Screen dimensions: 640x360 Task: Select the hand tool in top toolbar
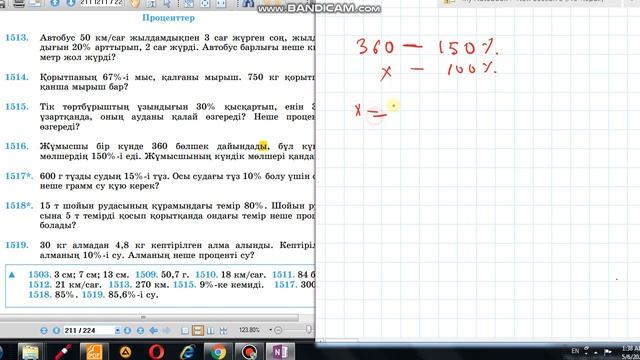[x=135, y=4]
